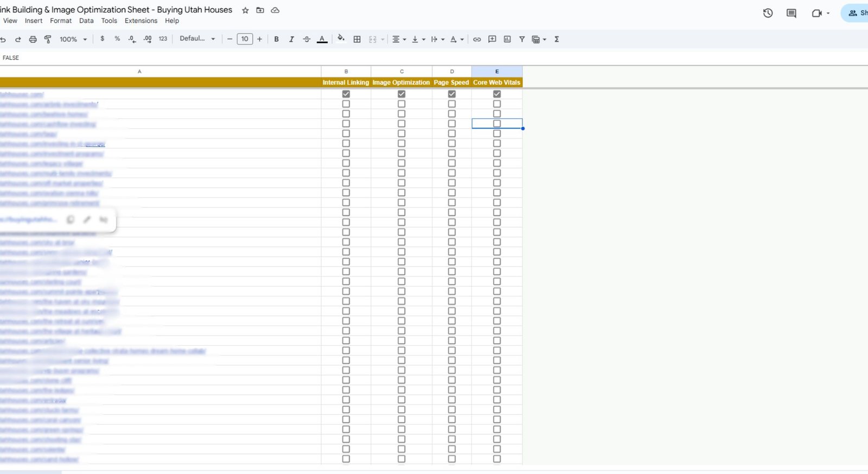
Task: Open the Data menu
Action: (86, 21)
